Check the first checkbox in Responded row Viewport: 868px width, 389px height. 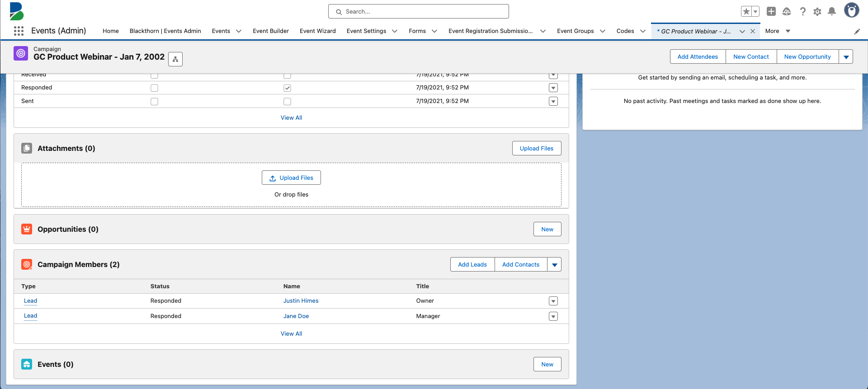(x=154, y=88)
